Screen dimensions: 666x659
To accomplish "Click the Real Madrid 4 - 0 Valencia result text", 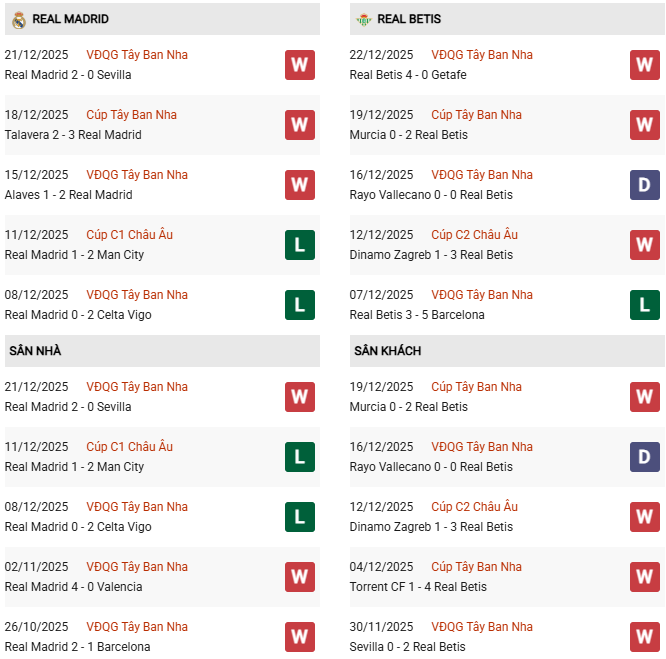I will point(73,587).
